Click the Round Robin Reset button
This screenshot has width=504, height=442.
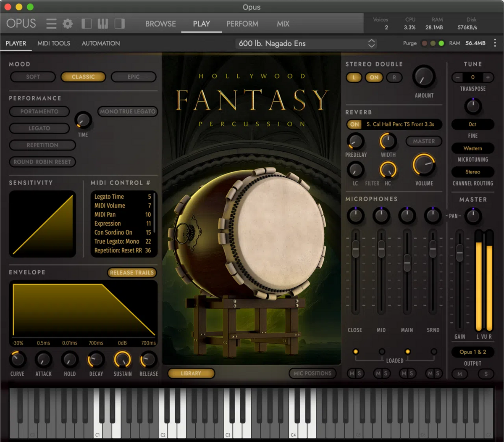tap(42, 162)
